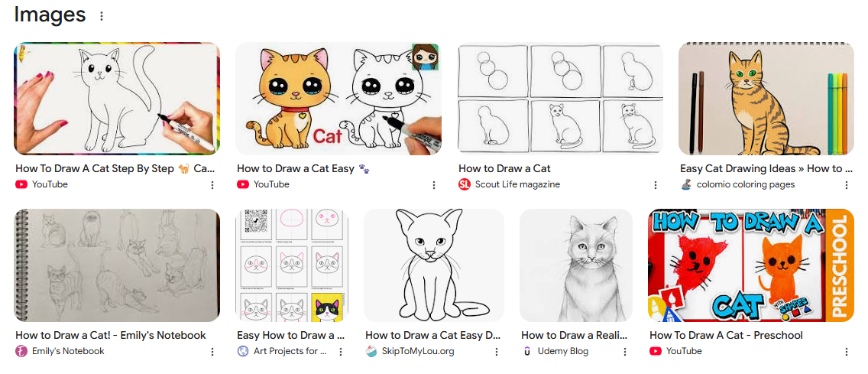This screenshot has height=374, width=868.
Task: Open more options for Scout Life magazine result
Action: 656,185
